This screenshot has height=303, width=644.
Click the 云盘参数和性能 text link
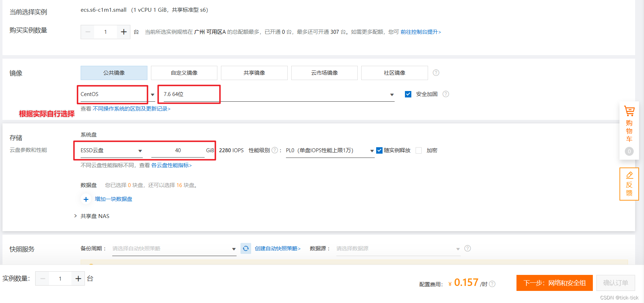(x=28, y=150)
